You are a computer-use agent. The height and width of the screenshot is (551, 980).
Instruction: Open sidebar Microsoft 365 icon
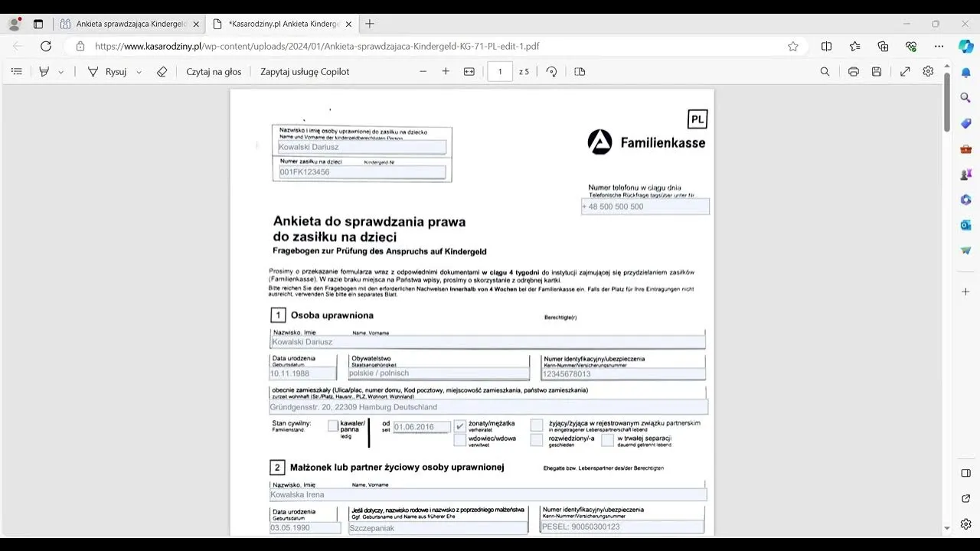[966, 200]
